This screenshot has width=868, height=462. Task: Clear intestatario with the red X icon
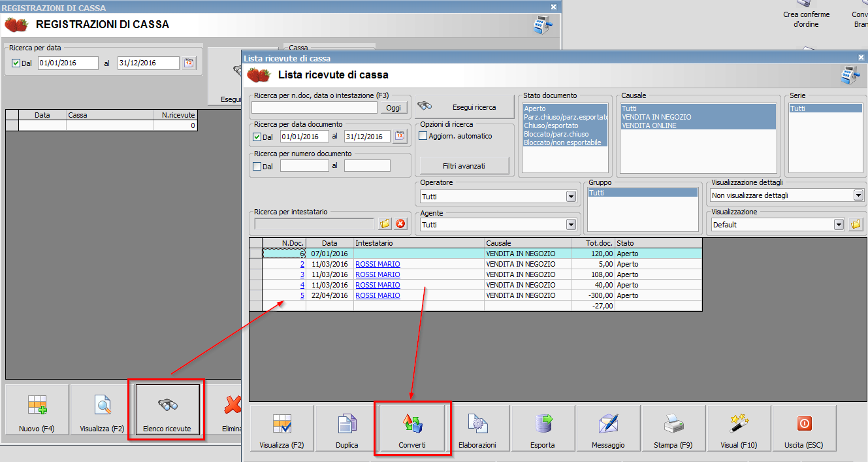pyautogui.click(x=400, y=223)
